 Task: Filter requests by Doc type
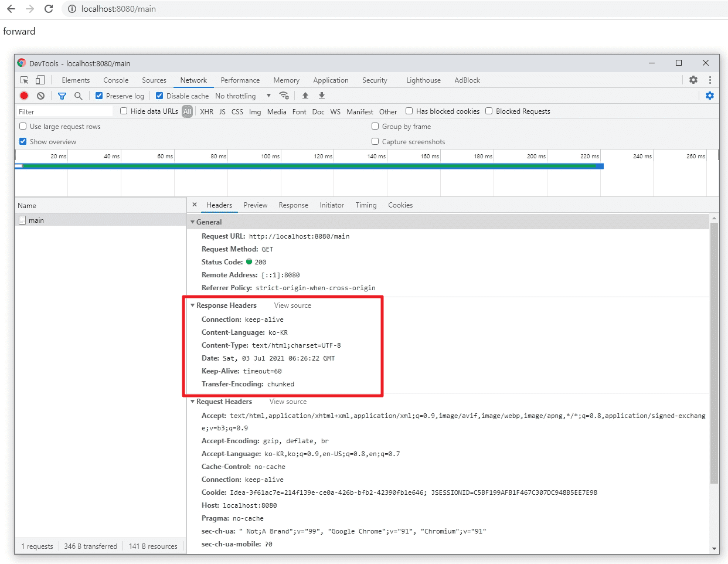pos(318,111)
